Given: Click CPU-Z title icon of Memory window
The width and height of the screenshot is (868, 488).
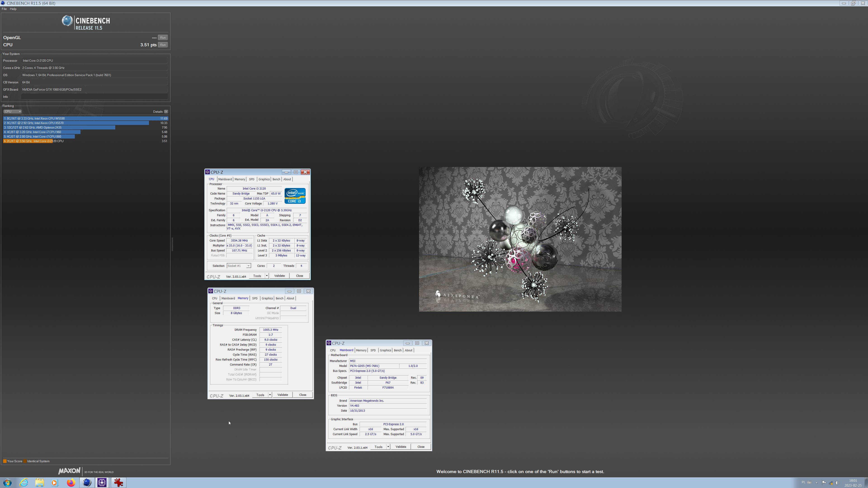Looking at the screenshot, I should coord(211,291).
